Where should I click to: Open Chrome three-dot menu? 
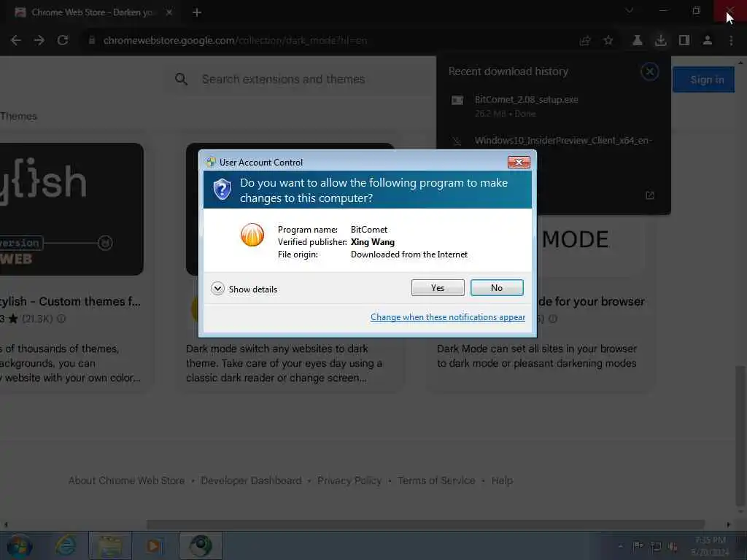click(x=731, y=41)
